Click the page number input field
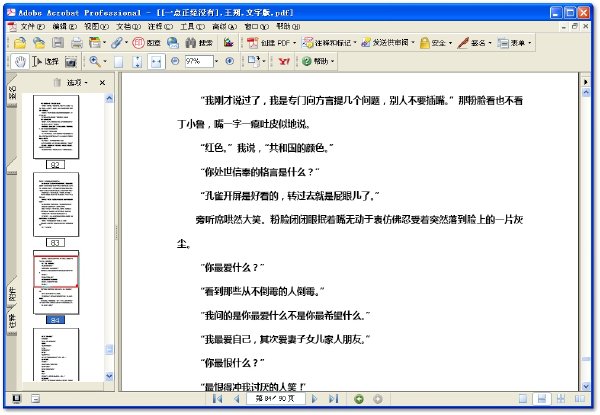The width and height of the screenshot is (600, 415). 276,399
